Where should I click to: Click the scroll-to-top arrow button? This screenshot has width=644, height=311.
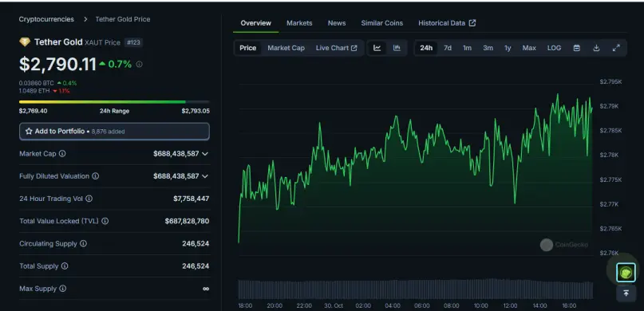coord(626,293)
